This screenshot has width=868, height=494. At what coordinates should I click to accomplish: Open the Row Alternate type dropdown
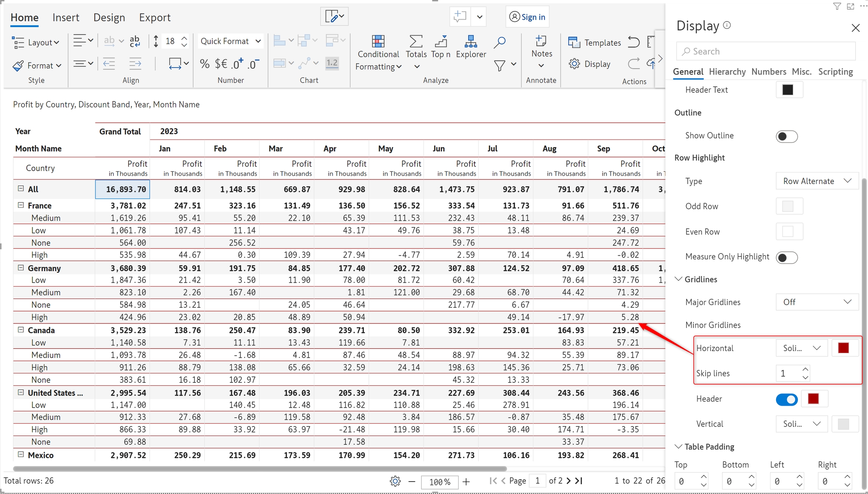coord(817,181)
